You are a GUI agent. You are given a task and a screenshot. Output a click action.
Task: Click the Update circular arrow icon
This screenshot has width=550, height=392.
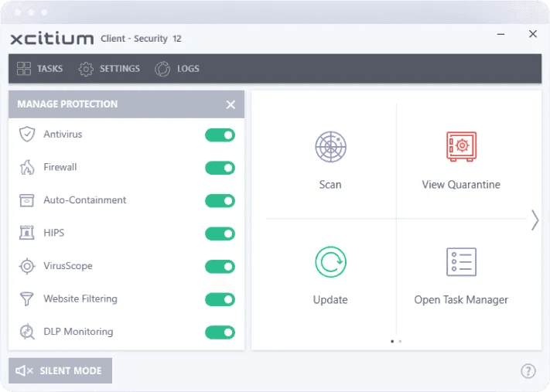pos(330,262)
